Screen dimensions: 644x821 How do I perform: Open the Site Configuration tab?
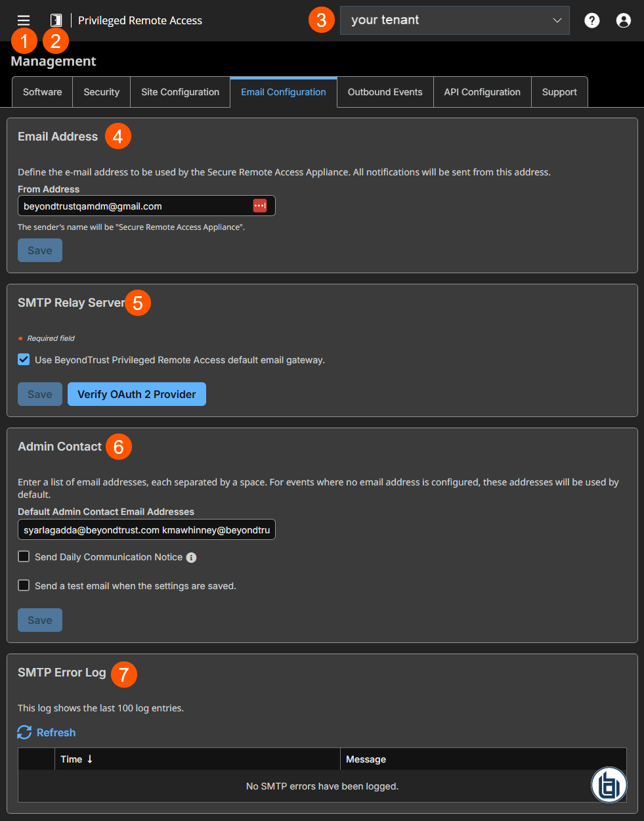180,92
